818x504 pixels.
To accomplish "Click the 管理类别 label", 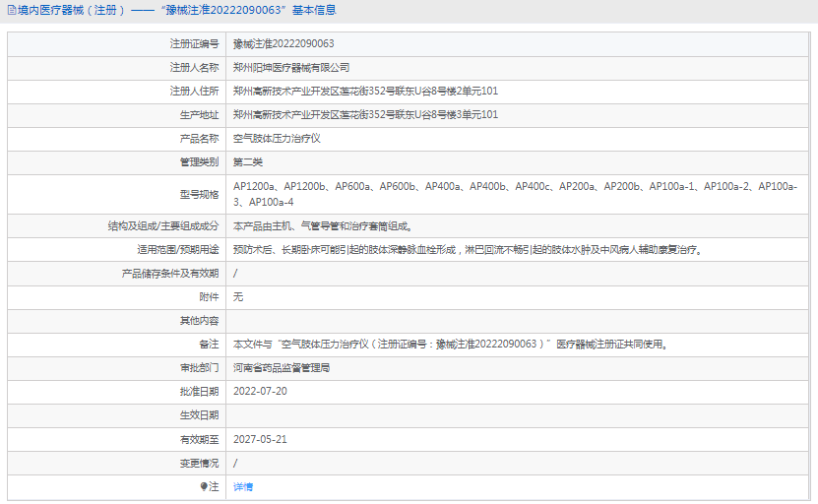I will 199,162.
